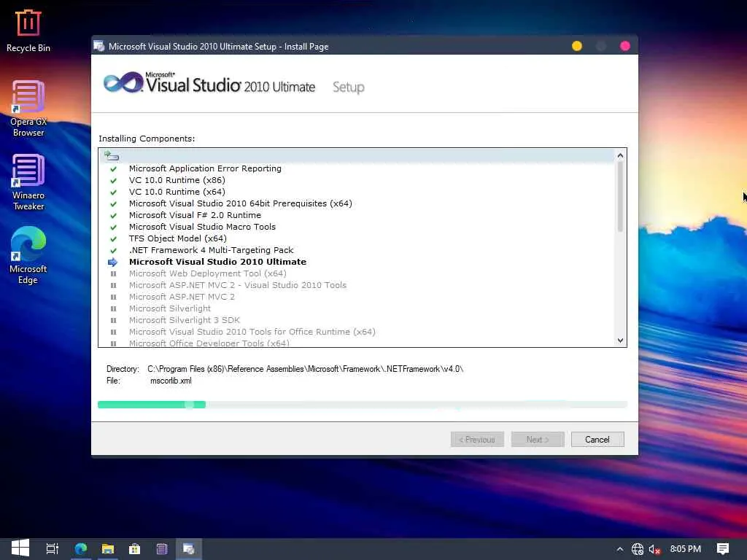Open Winaero Tweaker taskbar icon
Image resolution: width=747 pixels, height=560 pixels.
coord(162,548)
